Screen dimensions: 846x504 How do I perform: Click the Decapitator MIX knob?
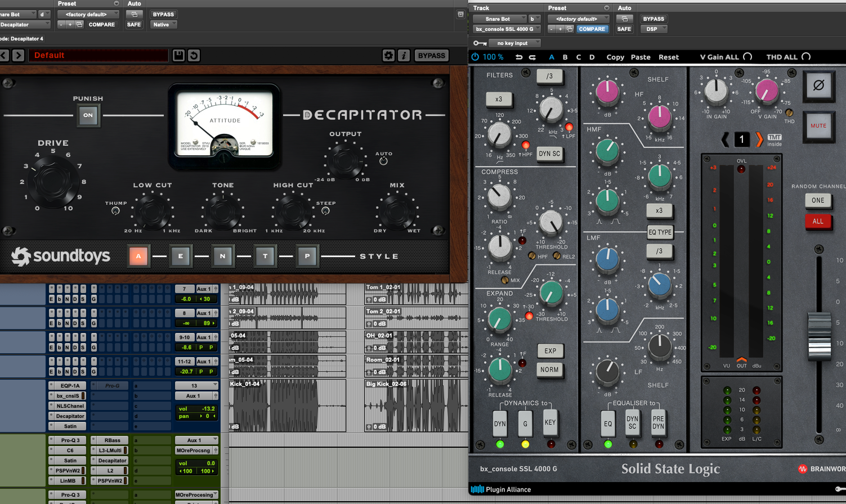click(x=397, y=210)
